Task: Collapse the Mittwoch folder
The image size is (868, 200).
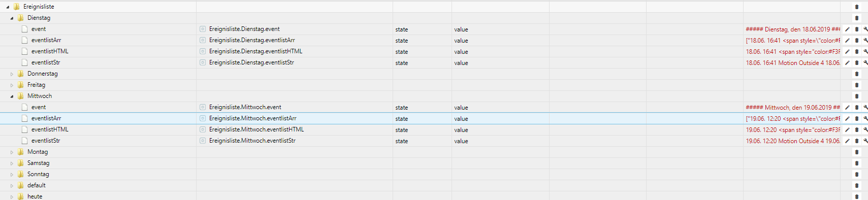Action: pos(12,96)
